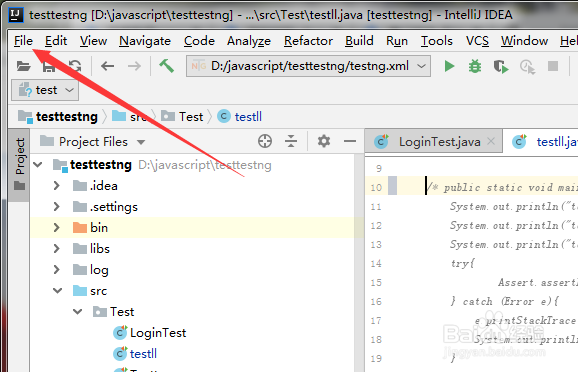Open the Code menu
The width and height of the screenshot is (578, 372).
tap(199, 41)
